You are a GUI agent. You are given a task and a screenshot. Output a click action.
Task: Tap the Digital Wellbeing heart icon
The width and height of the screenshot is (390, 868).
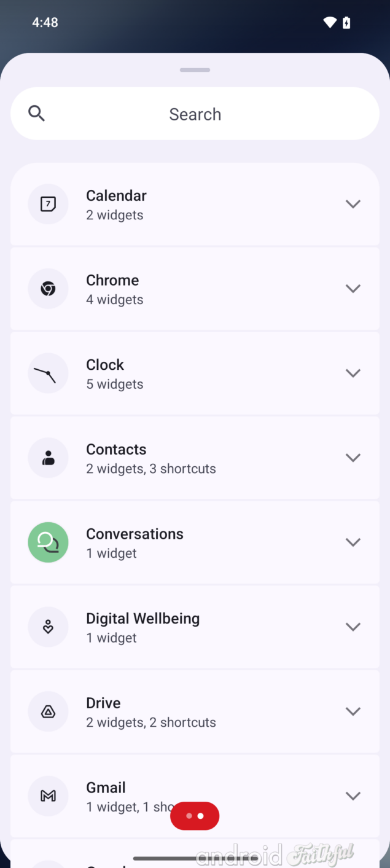[48, 627]
